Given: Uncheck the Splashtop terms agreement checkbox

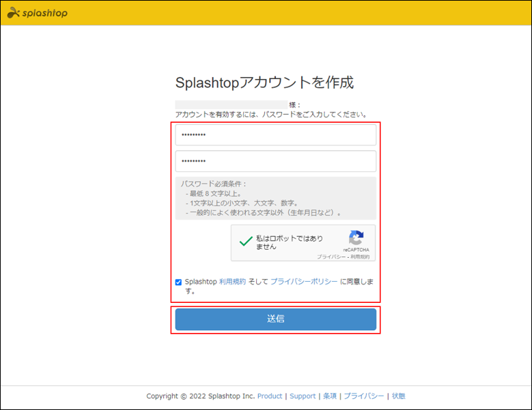Looking at the screenshot, I should click(x=178, y=282).
